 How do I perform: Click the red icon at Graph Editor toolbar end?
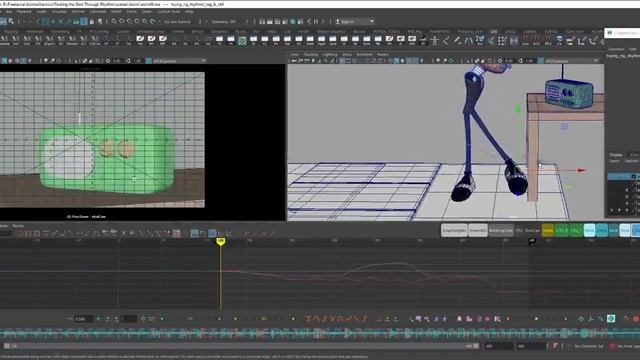pyautogui.click(x=636, y=319)
